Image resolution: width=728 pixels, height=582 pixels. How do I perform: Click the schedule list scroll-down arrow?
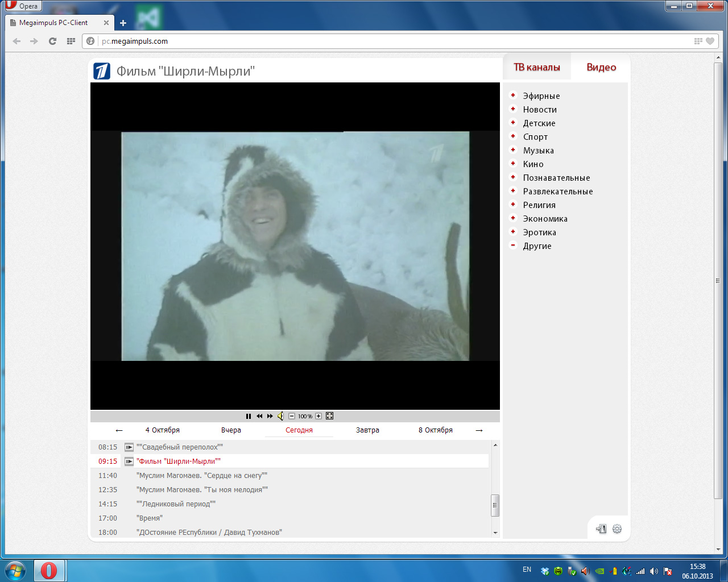(x=495, y=533)
